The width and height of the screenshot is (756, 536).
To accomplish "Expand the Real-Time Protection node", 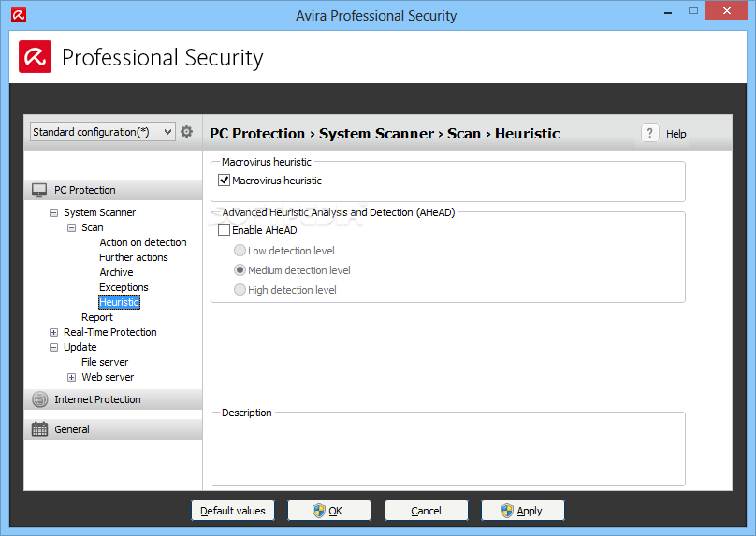I will pos(54,333).
